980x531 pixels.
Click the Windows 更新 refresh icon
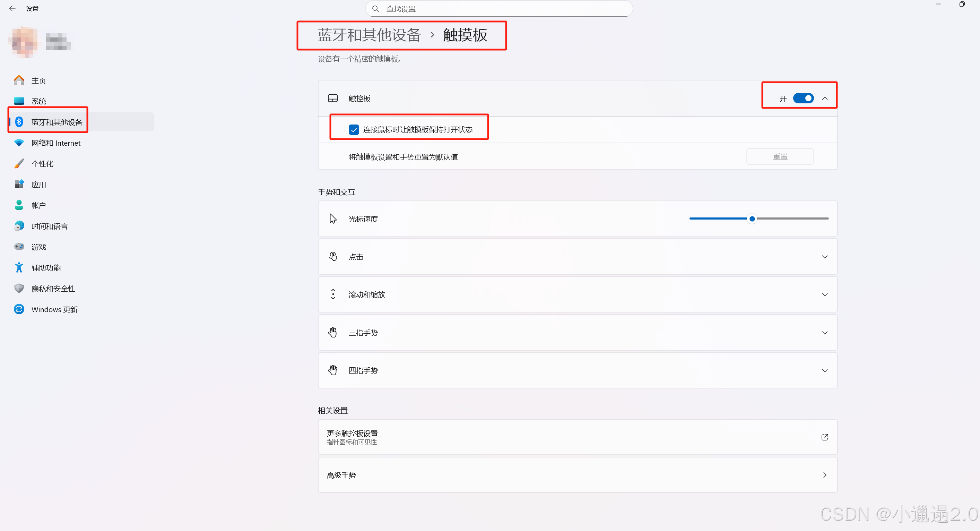click(x=19, y=309)
